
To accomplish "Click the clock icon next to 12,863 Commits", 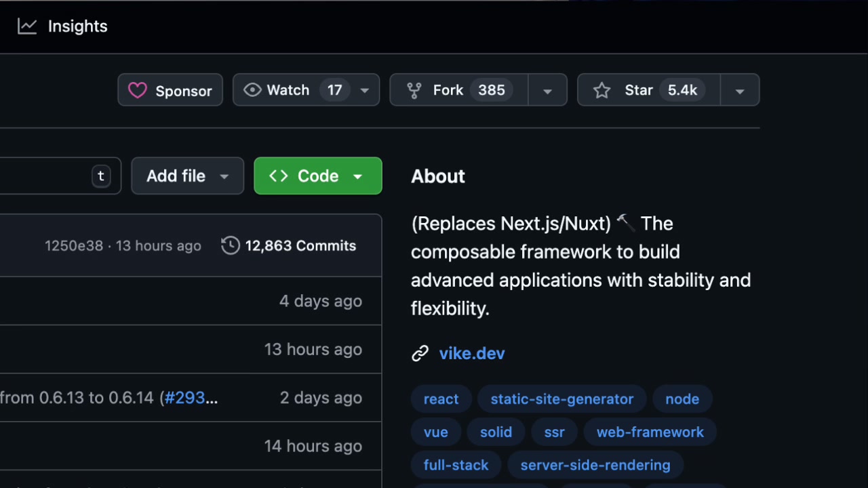I will [x=230, y=245].
